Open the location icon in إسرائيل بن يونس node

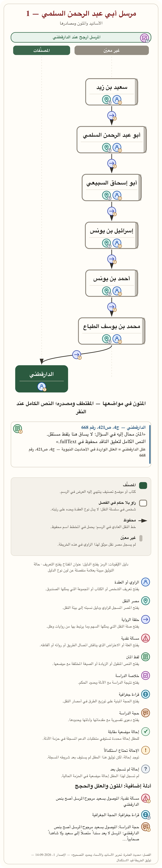(x=107, y=243)
